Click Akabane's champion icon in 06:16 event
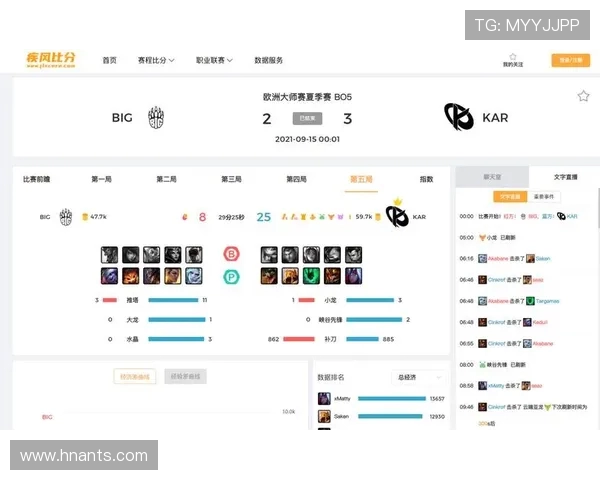The height and width of the screenshot is (480, 600). pos(483,259)
